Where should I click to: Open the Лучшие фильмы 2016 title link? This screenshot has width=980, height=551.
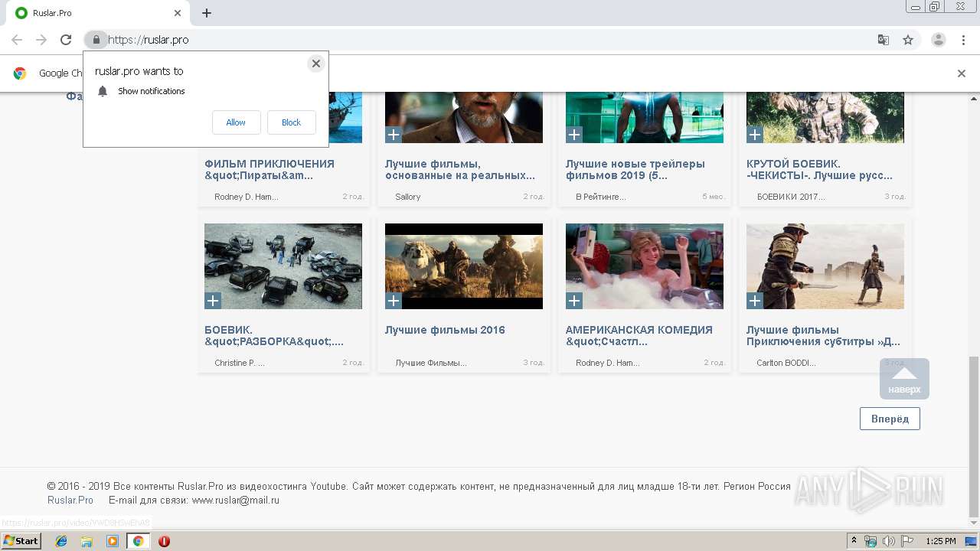point(445,330)
